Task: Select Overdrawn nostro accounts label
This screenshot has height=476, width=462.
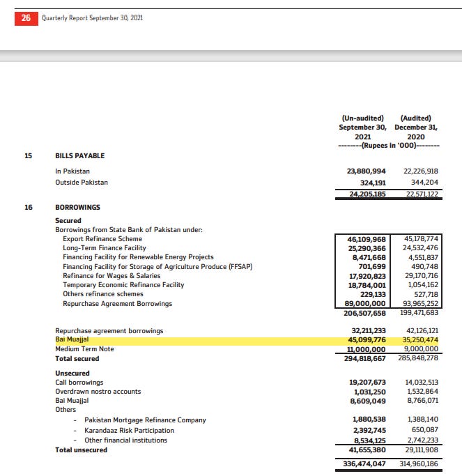Action: click(x=98, y=392)
